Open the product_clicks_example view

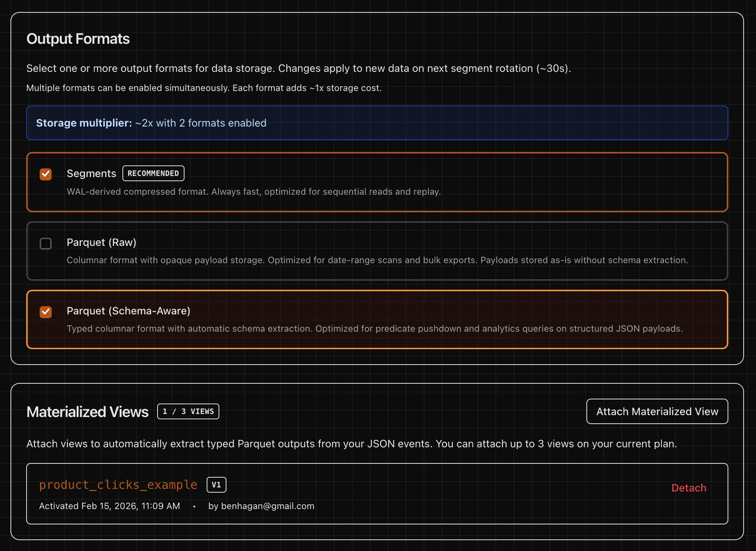(x=118, y=485)
